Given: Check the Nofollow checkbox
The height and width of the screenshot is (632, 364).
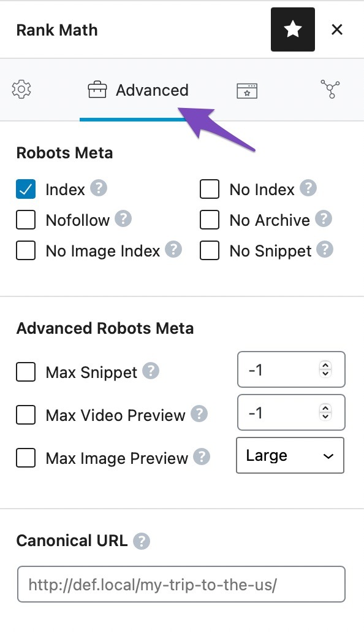Looking at the screenshot, I should point(25,220).
